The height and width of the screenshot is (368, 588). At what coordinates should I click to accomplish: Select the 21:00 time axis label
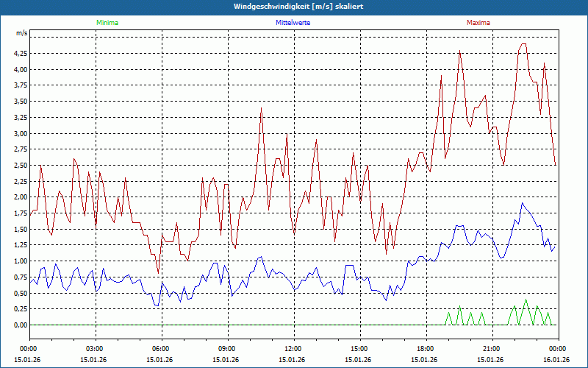pos(491,349)
